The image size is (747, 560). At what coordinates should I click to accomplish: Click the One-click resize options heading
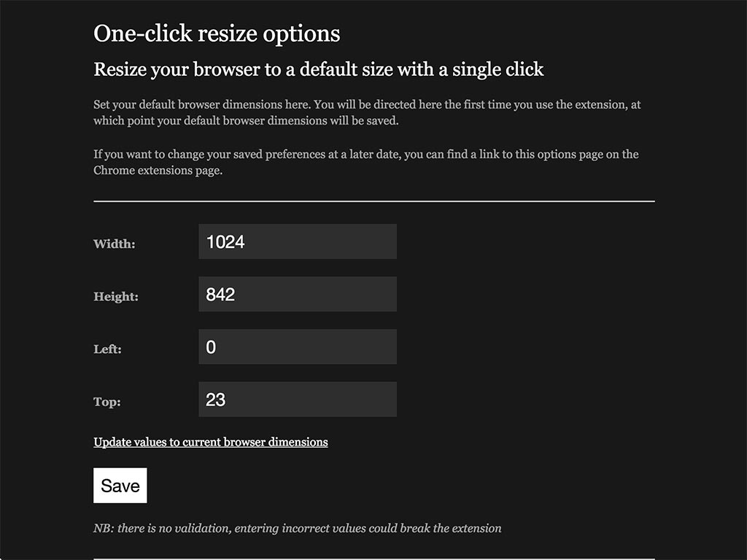tap(216, 34)
